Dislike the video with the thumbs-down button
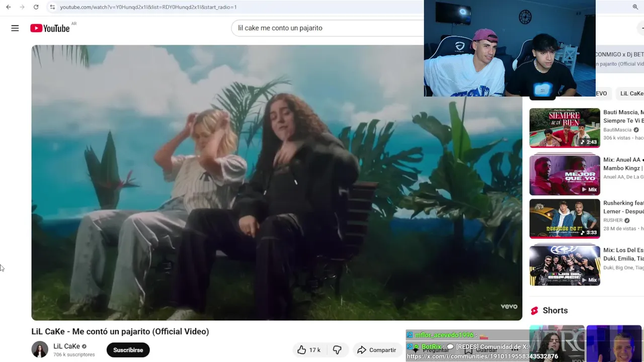 click(x=337, y=350)
